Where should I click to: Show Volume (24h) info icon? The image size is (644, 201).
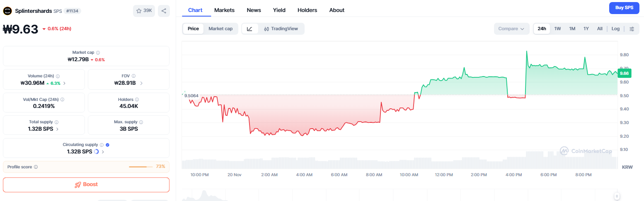(58, 76)
